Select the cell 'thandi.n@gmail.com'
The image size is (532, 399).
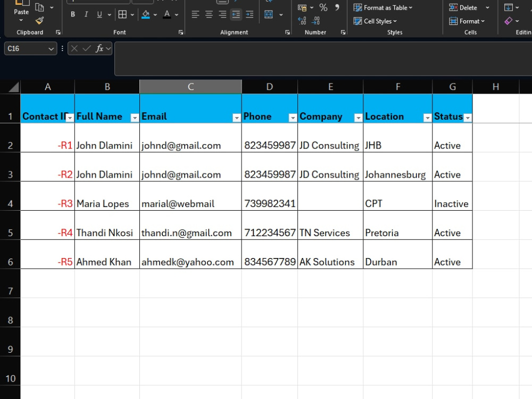tap(190, 225)
